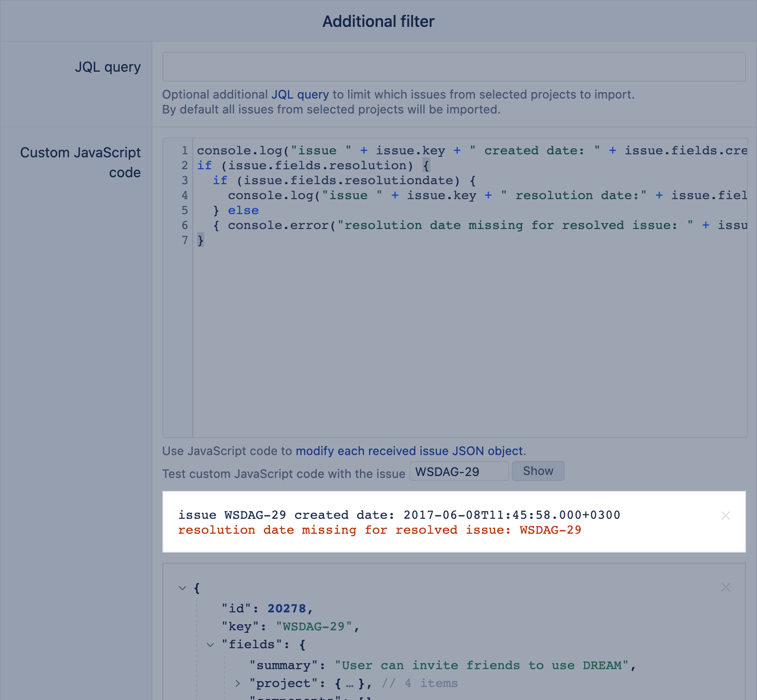Click the closing brace on line 7

point(201,240)
